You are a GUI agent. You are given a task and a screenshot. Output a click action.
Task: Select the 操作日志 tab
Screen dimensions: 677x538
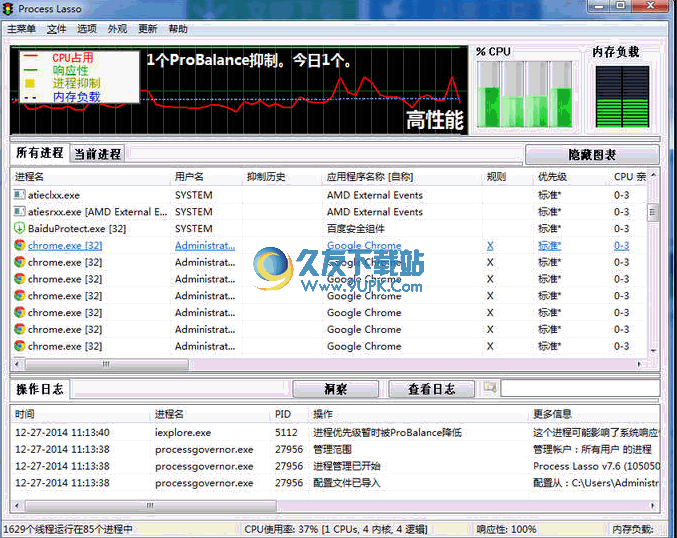40,389
